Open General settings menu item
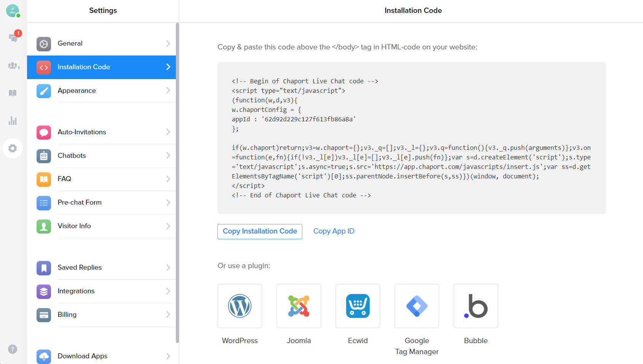 [x=101, y=43]
